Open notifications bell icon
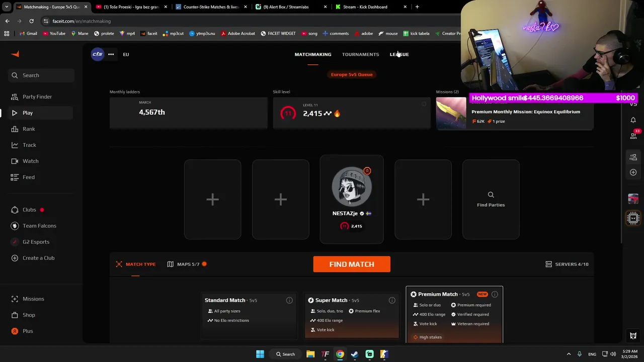The width and height of the screenshot is (644, 362). pos(633,120)
